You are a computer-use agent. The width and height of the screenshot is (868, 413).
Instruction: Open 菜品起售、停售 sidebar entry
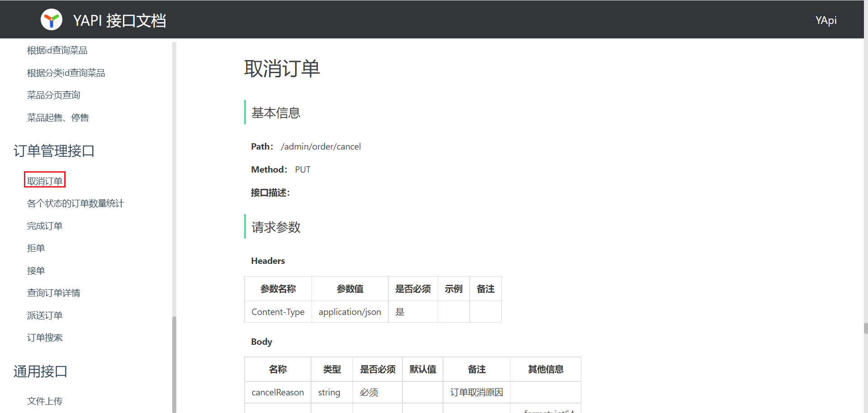(x=58, y=118)
